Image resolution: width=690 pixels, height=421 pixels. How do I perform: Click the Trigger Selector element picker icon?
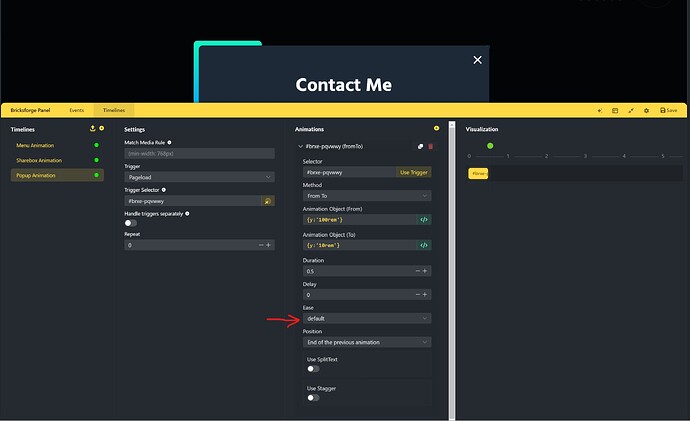pos(267,201)
